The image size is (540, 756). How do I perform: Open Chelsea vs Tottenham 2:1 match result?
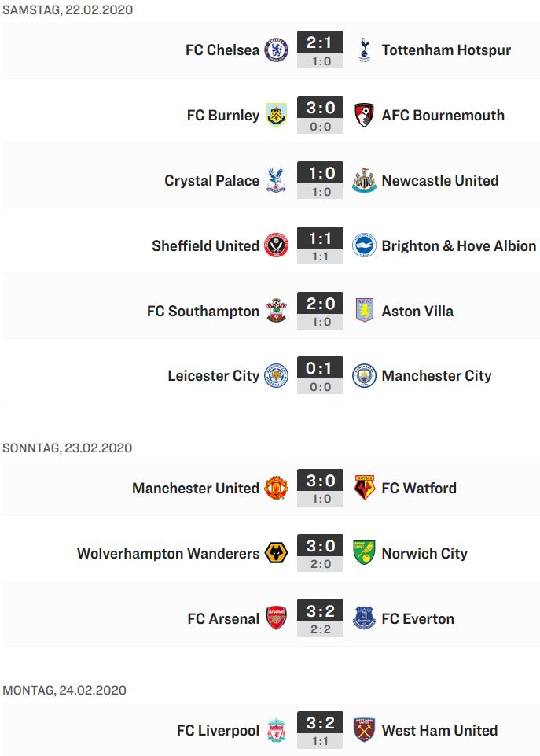pos(320,43)
